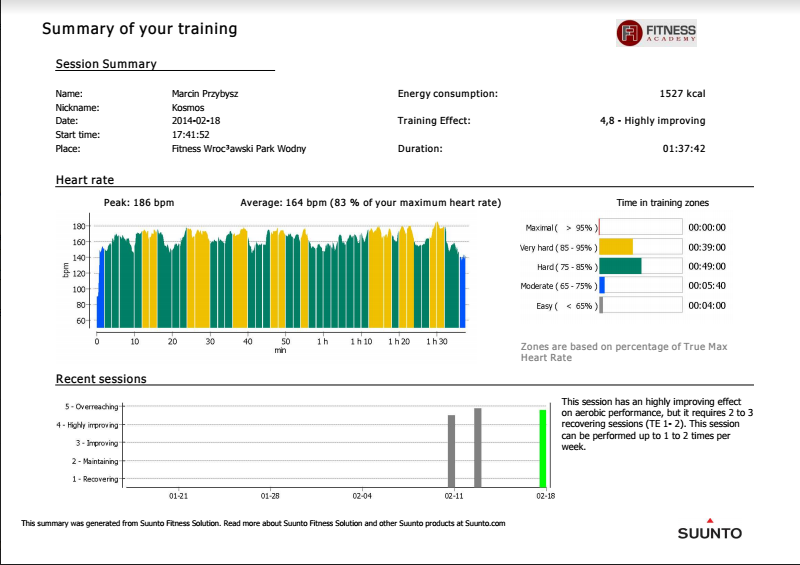The height and width of the screenshot is (565, 800).
Task: Click the '4 - Highly improving' axis label
Action: click(87, 425)
